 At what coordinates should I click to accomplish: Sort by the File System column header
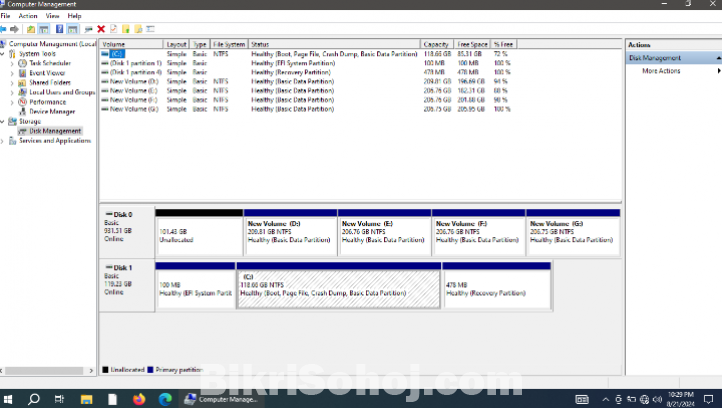click(x=229, y=44)
